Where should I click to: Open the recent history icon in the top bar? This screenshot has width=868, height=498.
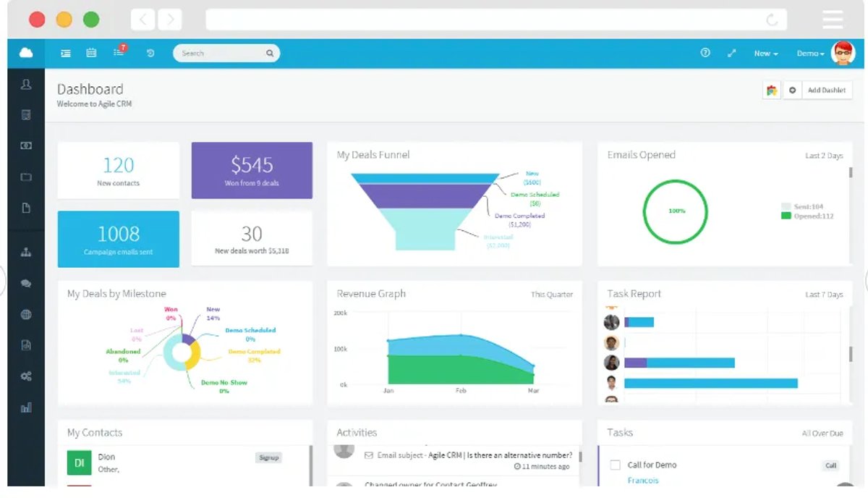[x=150, y=53]
